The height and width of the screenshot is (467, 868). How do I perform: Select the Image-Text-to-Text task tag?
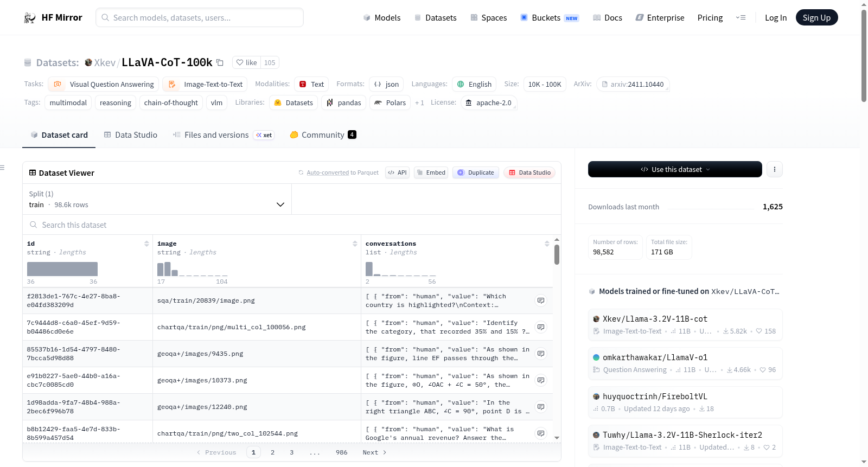coord(205,84)
